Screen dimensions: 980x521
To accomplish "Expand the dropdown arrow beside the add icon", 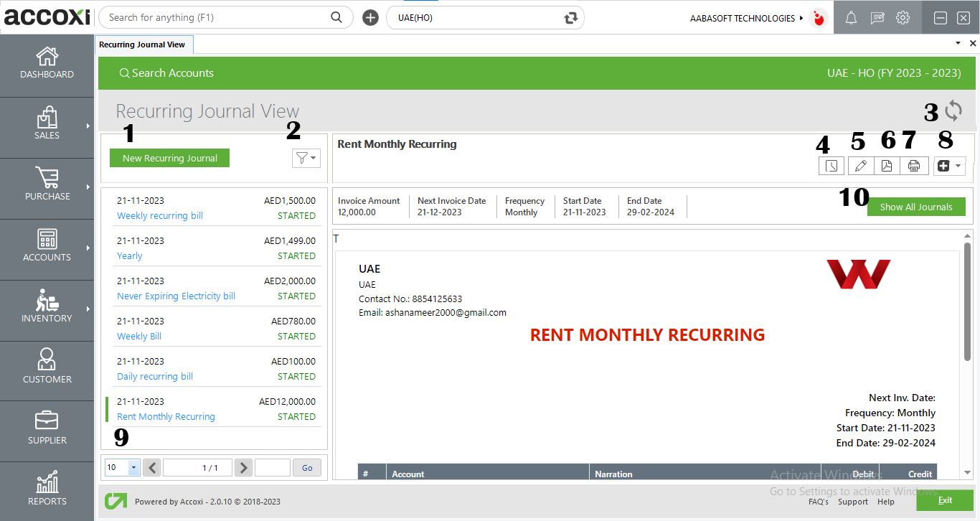I will pyautogui.click(x=958, y=165).
